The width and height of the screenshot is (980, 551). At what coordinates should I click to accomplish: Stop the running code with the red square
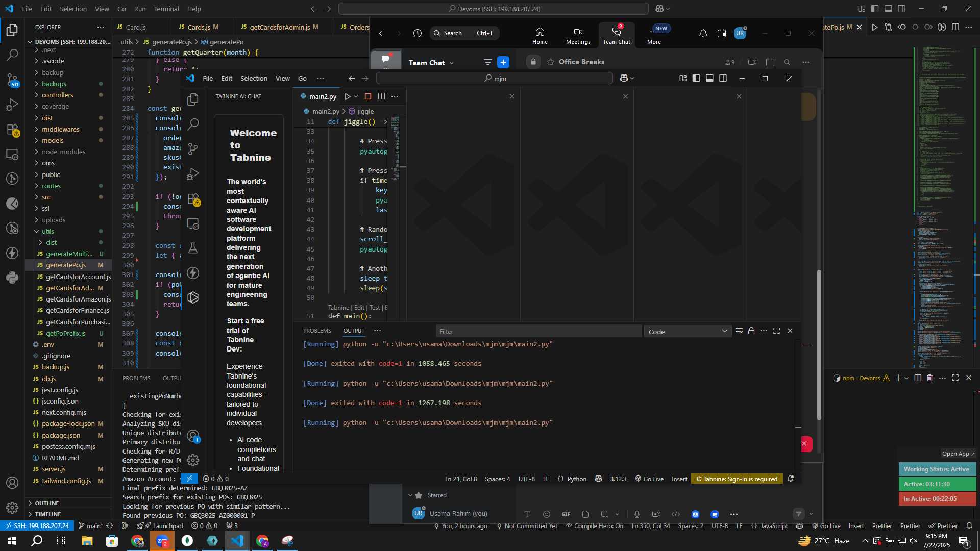(x=368, y=96)
